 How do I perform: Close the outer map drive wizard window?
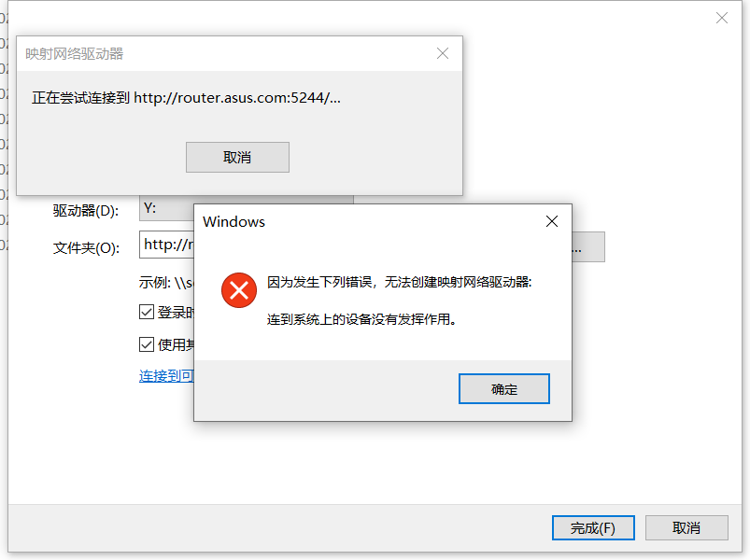pos(722,18)
